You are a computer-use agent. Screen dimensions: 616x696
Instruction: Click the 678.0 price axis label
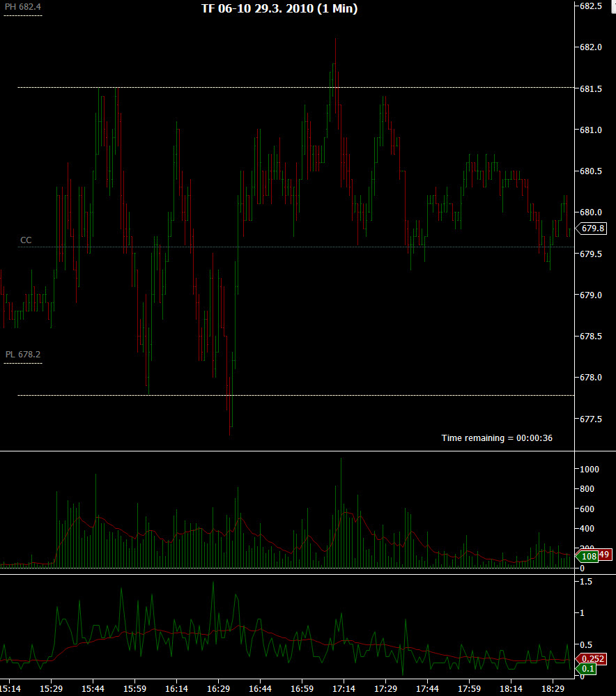(x=591, y=378)
